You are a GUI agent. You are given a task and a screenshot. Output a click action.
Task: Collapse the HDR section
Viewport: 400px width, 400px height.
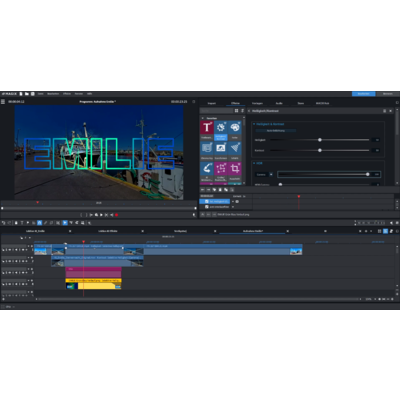[254, 163]
